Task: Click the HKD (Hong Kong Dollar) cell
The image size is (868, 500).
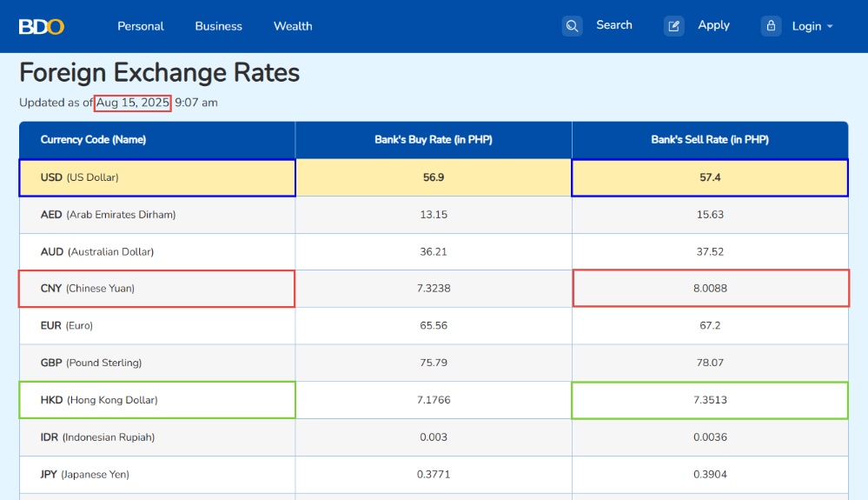Action: pyautogui.click(x=157, y=400)
